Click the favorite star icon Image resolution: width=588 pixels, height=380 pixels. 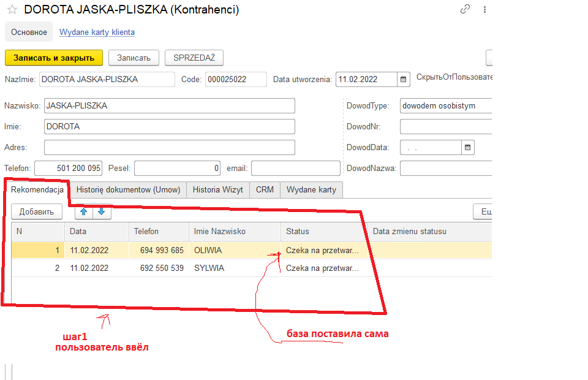(12, 10)
